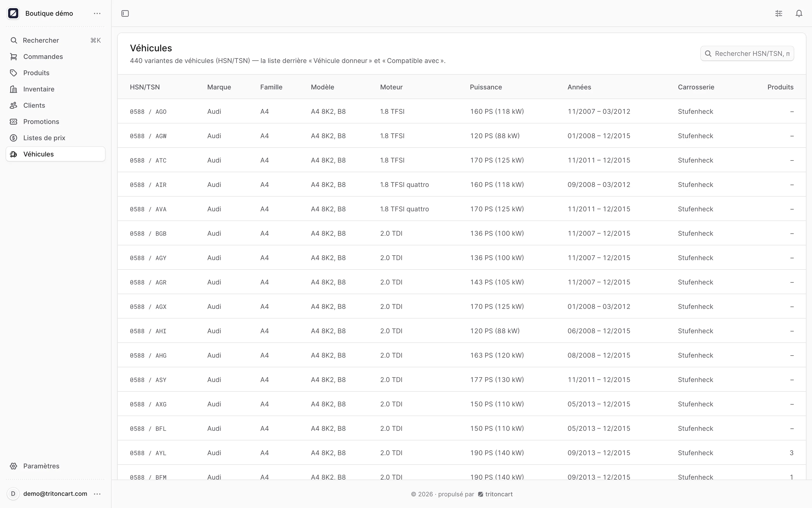The width and height of the screenshot is (812, 508).
Task: Click the Clients people icon
Action: click(13, 105)
